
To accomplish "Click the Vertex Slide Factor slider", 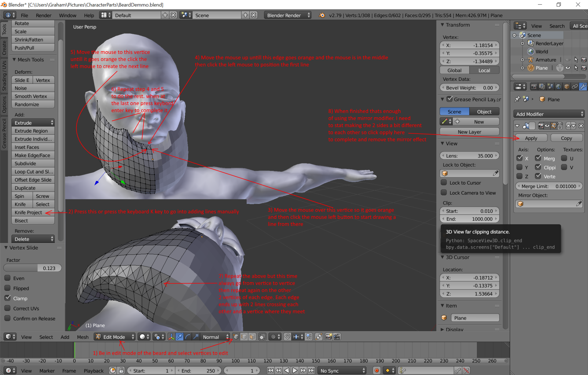I will pyautogui.click(x=32, y=268).
